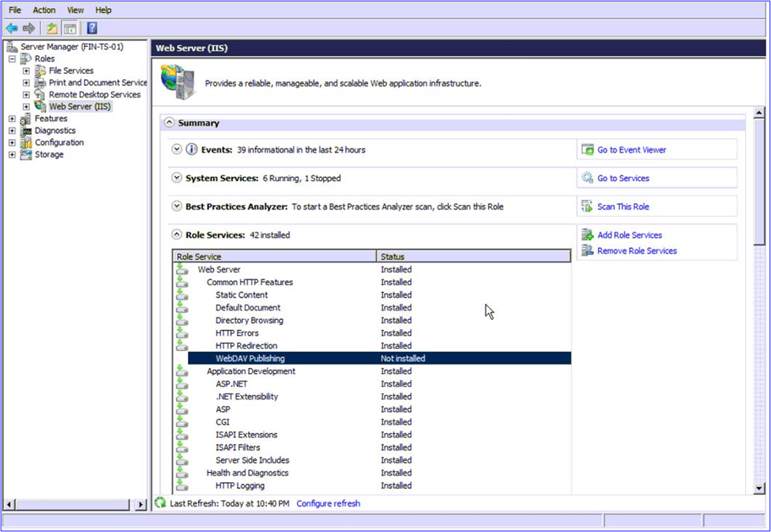Expand the System Services details

(178, 178)
